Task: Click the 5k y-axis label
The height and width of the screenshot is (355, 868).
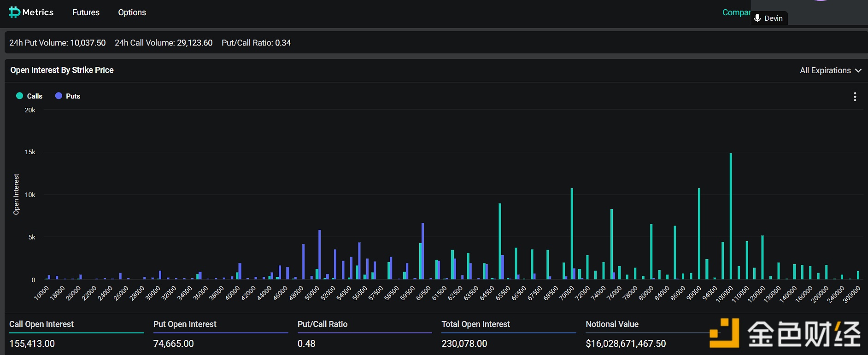Action: coord(32,237)
